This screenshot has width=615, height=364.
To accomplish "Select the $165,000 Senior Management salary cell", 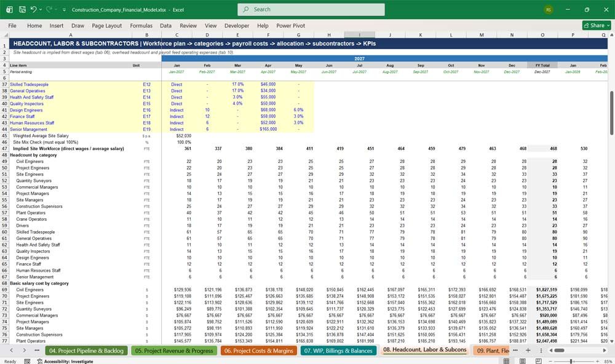I will click(268, 129).
